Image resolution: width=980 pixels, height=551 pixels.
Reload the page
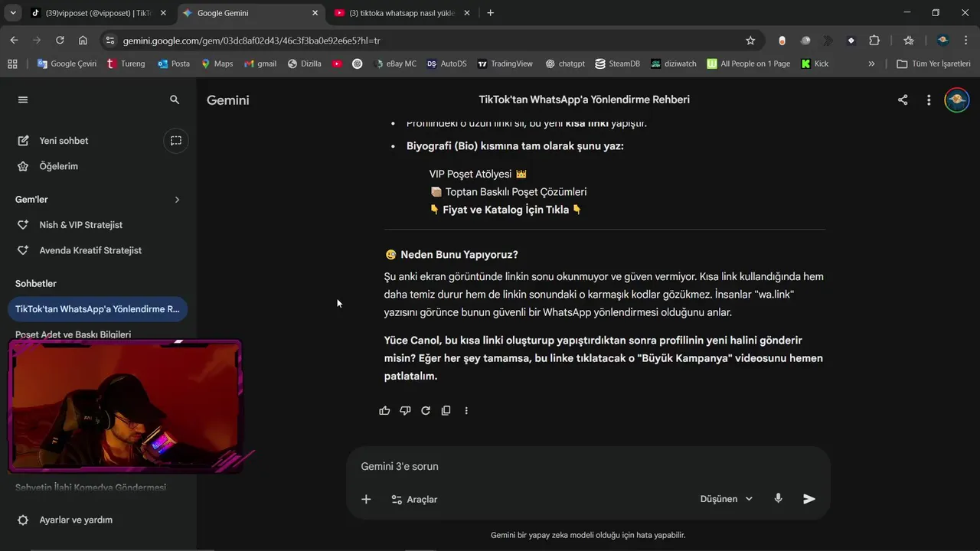click(60, 41)
